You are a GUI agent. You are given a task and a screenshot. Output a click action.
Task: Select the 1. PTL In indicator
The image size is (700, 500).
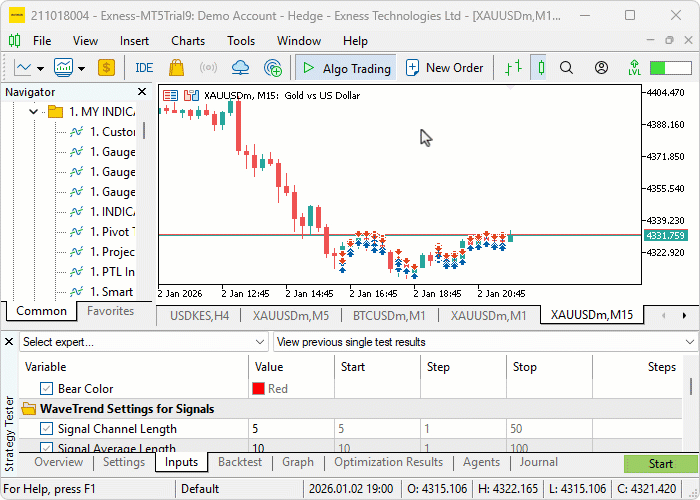(102, 271)
